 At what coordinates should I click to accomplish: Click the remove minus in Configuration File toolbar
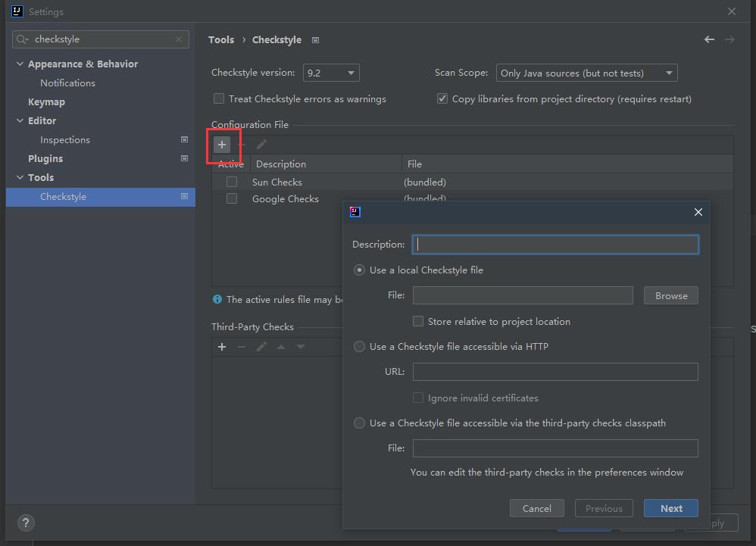click(x=242, y=145)
